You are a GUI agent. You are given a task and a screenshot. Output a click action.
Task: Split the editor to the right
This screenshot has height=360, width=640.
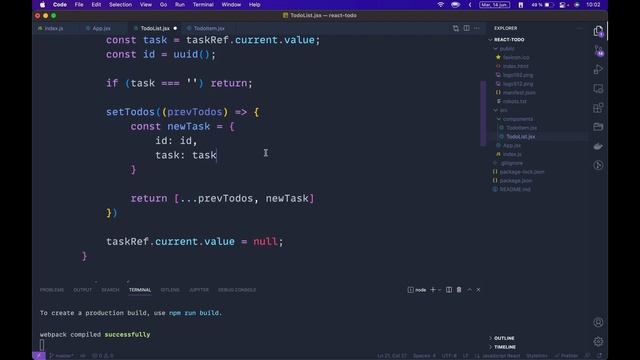pyautogui.click(x=467, y=28)
